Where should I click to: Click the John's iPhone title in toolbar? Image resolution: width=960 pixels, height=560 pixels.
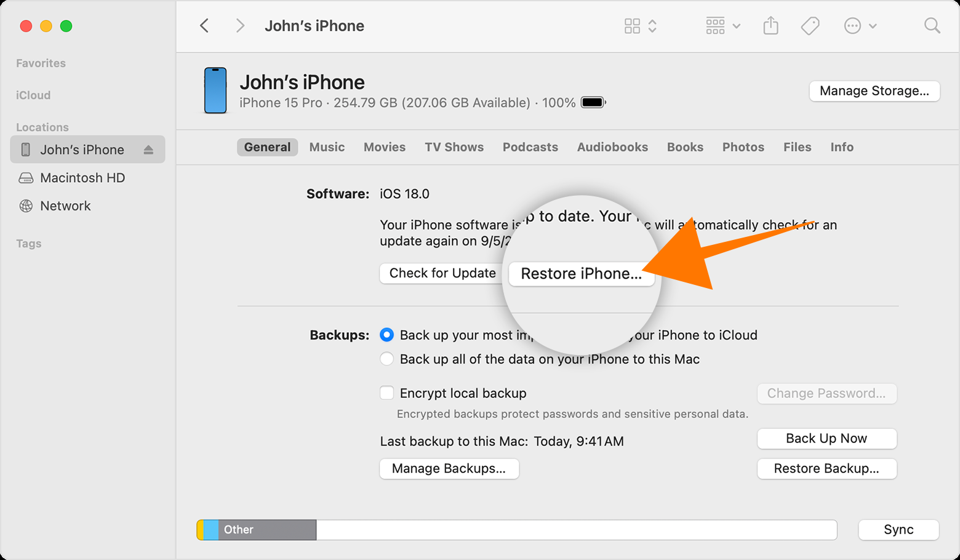[314, 26]
